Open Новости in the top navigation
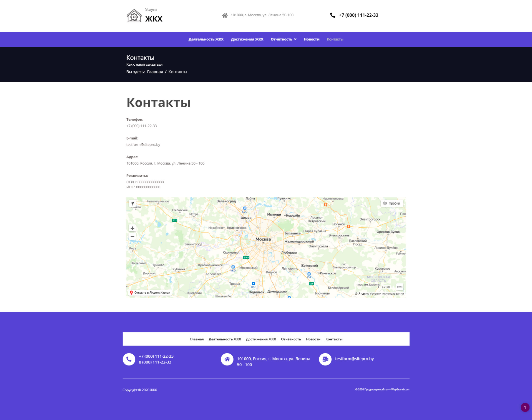 311,39
